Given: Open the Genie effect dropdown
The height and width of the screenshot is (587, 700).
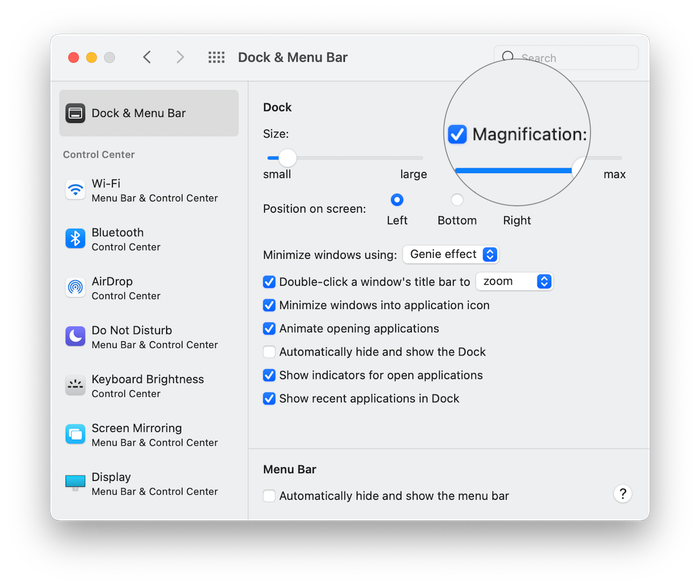Looking at the screenshot, I should tap(450, 255).
